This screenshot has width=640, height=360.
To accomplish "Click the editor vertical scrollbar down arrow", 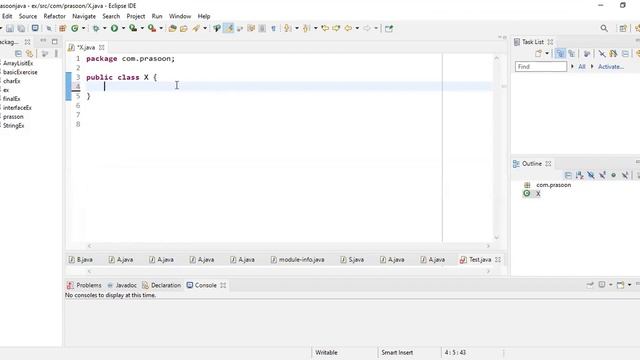I will [497, 237].
